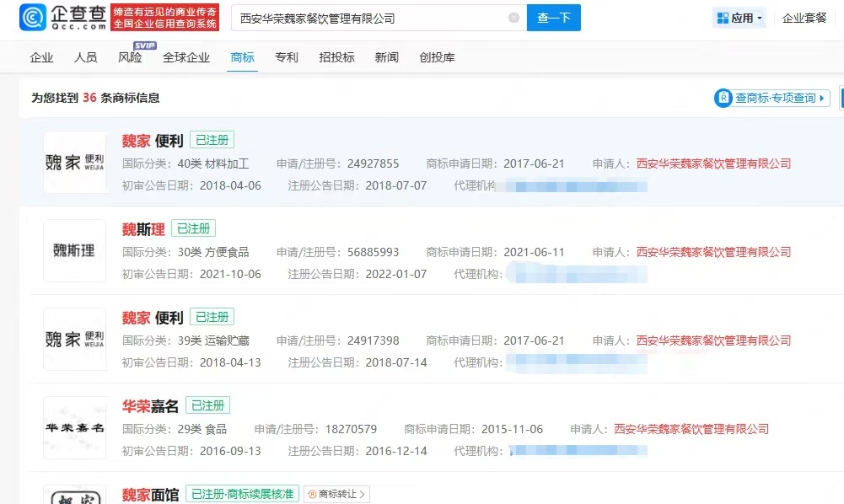Viewport: 844px width, 504px height.
Task: Switch to the 专利 tab
Action: click(x=287, y=57)
